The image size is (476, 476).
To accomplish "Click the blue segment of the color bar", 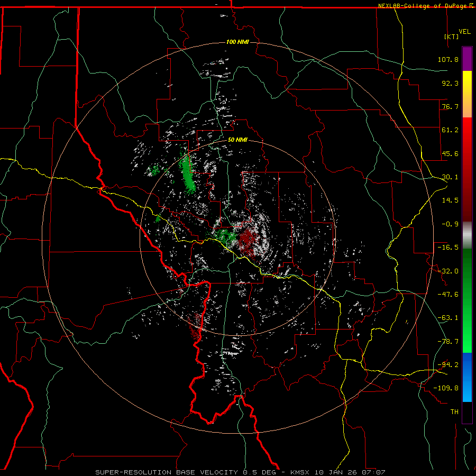I will tap(467, 377).
